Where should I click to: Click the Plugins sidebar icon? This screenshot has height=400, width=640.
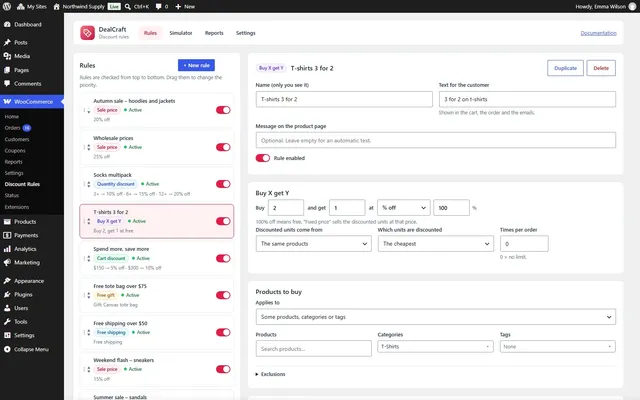pos(7,294)
